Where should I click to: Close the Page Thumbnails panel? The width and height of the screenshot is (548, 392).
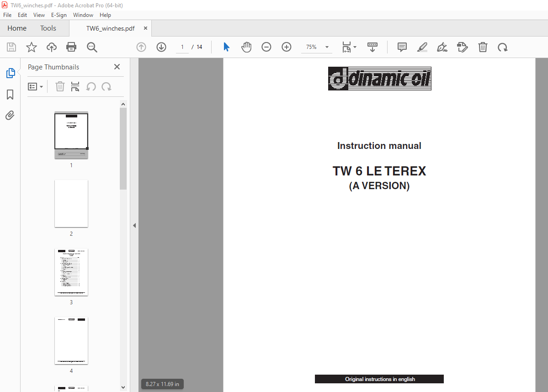[x=117, y=67]
